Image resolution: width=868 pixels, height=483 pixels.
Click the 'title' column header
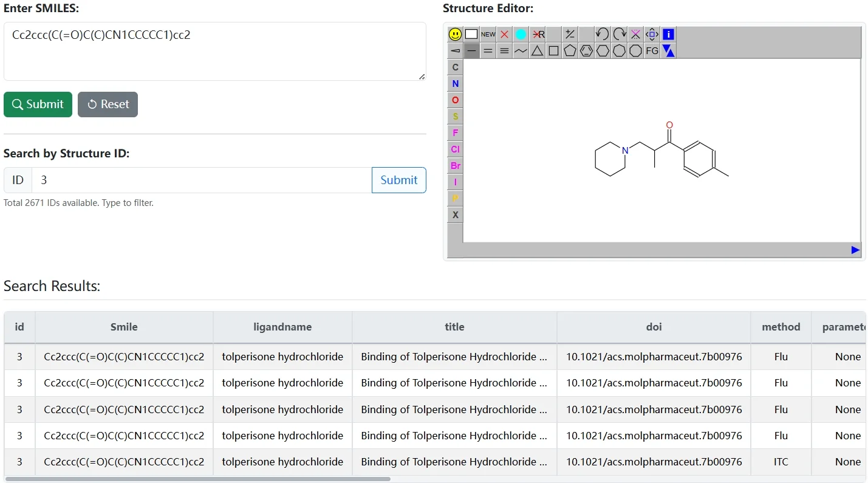pyautogui.click(x=454, y=327)
